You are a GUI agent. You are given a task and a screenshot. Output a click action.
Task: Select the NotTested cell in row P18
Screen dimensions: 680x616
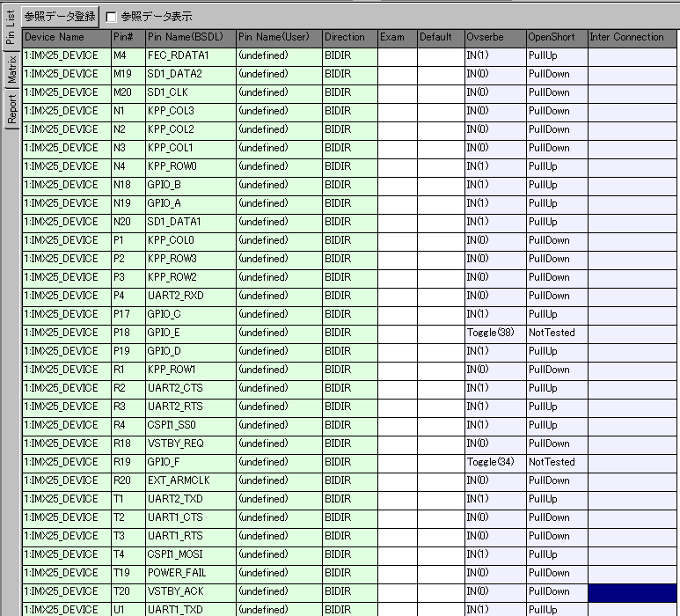tap(556, 333)
